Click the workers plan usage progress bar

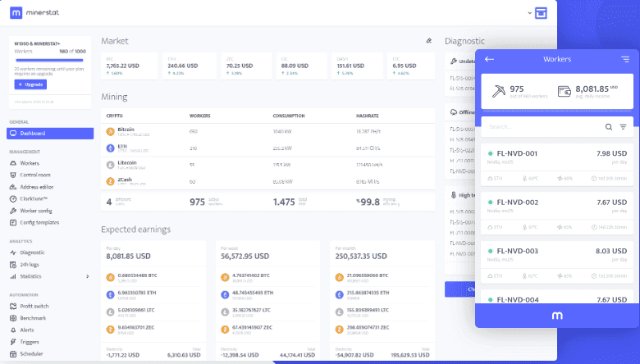pyautogui.click(x=49, y=60)
